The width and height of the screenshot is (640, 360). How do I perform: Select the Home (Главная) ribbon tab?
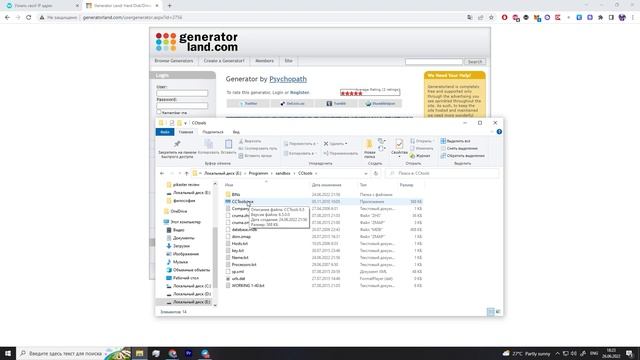(186, 132)
